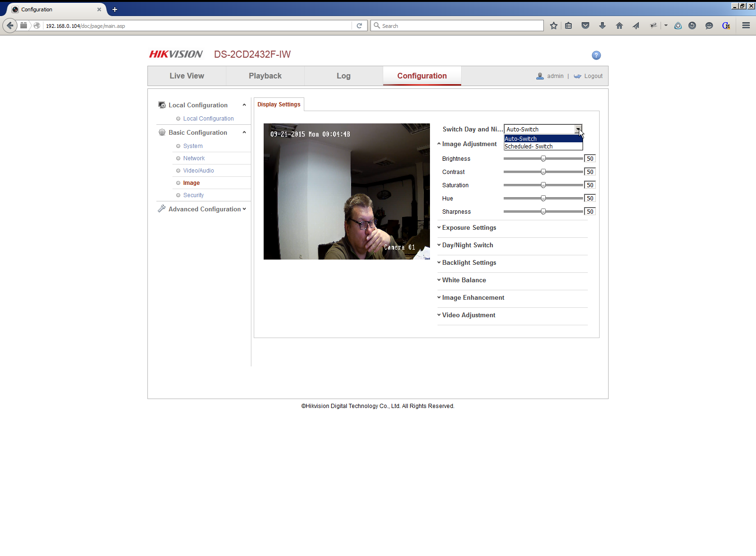Click the Brightness slider handle

click(x=543, y=159)
